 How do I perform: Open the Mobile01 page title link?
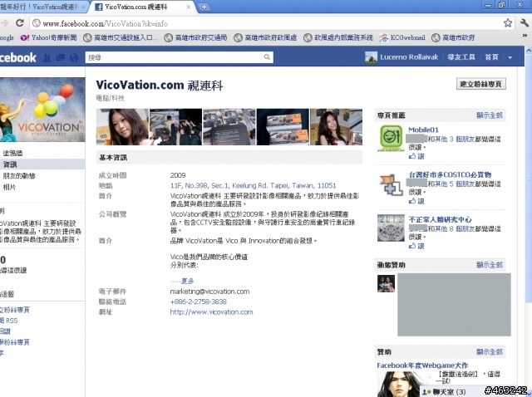423,130
